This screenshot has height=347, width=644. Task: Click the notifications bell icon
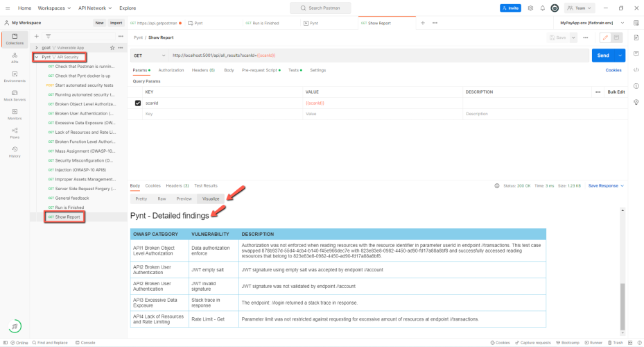tap(543, 8)
